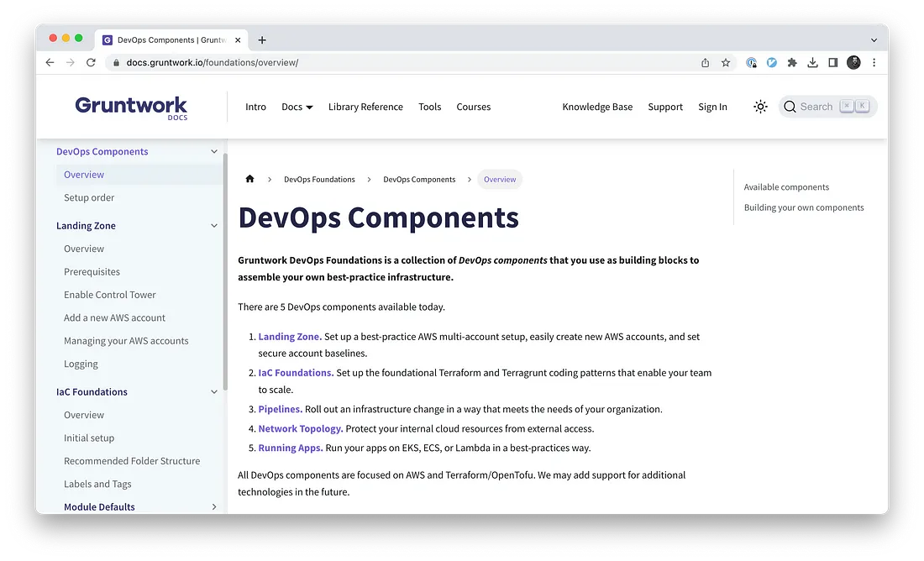This screenshot has height=561, width=924.
Task: Click the magnifying glass search icon
Action: [x=790, y=107]
